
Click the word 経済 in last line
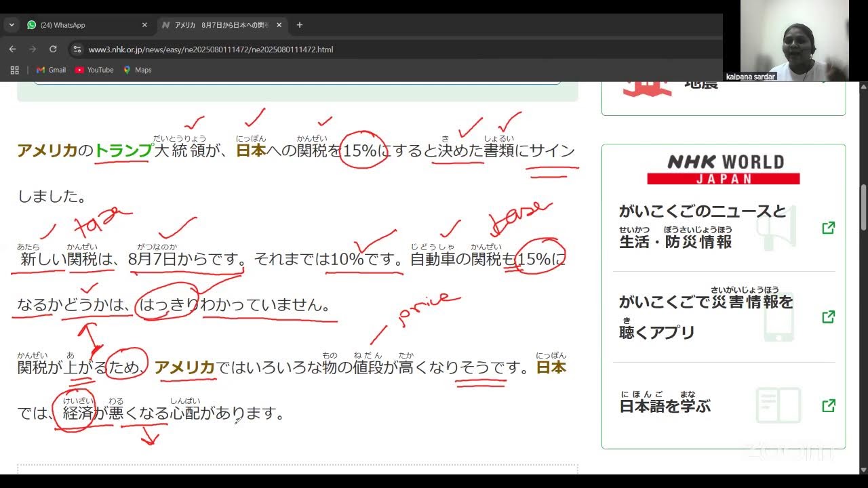pyautogui.click(x=77, y=413)
